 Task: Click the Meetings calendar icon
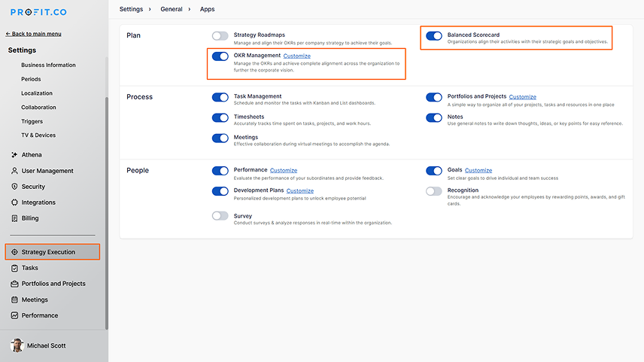(14, 300)
